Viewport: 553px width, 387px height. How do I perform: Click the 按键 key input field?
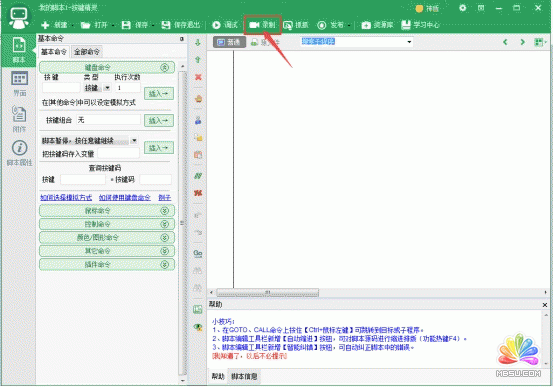coord(61,88)
